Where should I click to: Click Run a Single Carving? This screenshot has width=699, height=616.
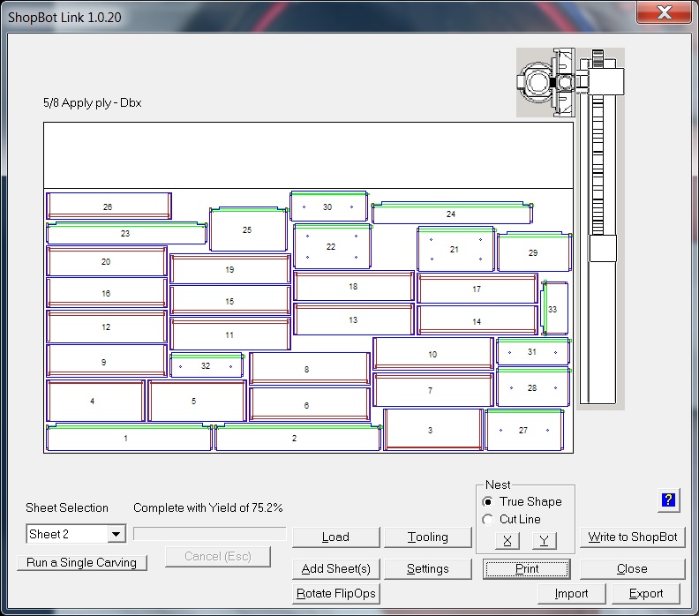point(81,562)
